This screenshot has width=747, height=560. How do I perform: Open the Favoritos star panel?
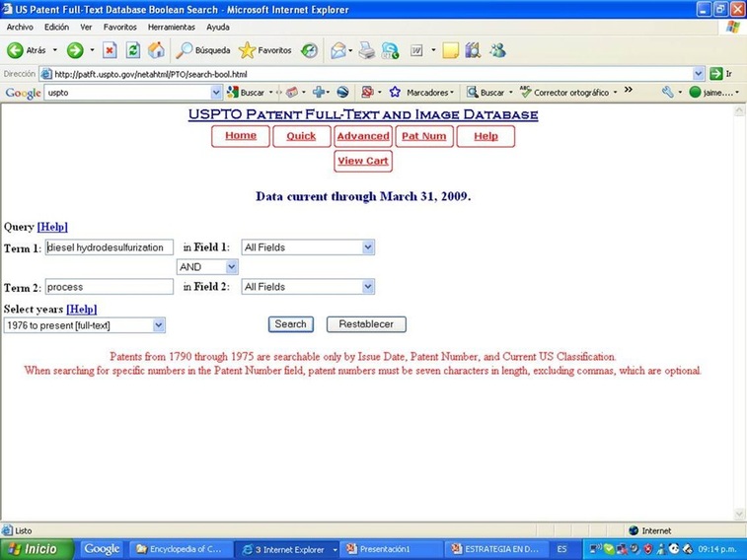click(264, 50)
